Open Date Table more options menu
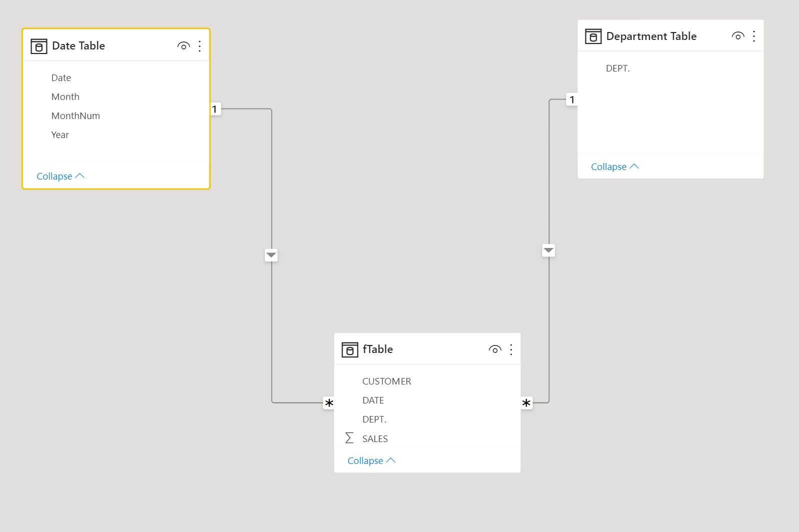This screenshot has height=532, width=799. point(199,46)
